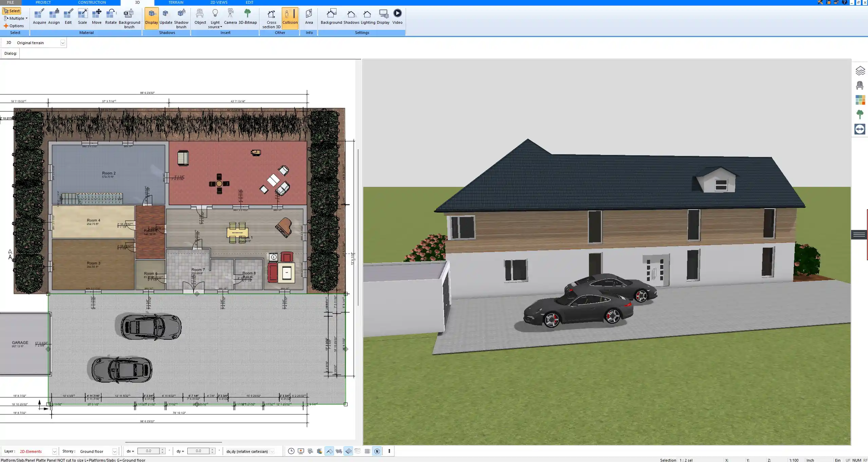Open Display settings in Settings group
Image resolution: width=868 pixels, height=462 pixels.
tap(383, 17)
